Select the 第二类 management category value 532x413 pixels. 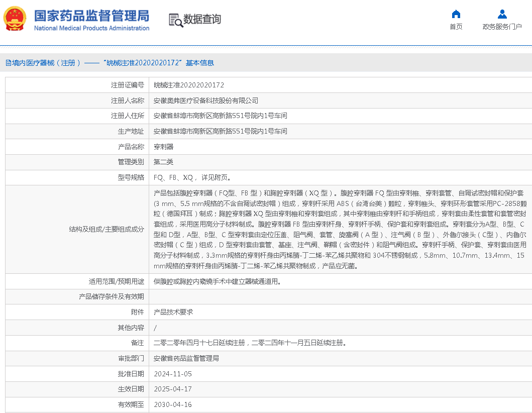pos(163,162)
